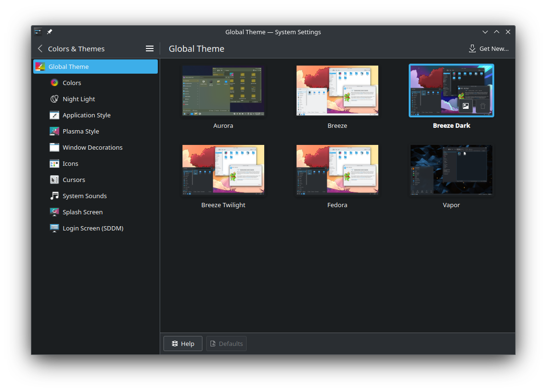
Task: Open the Colors settings page
Action: 96,83
